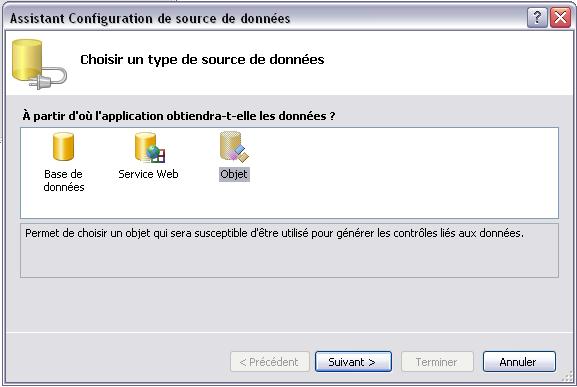Click the greyed-out Précédent button
Viewport: 577px width, 387px height.
[270, 362]
